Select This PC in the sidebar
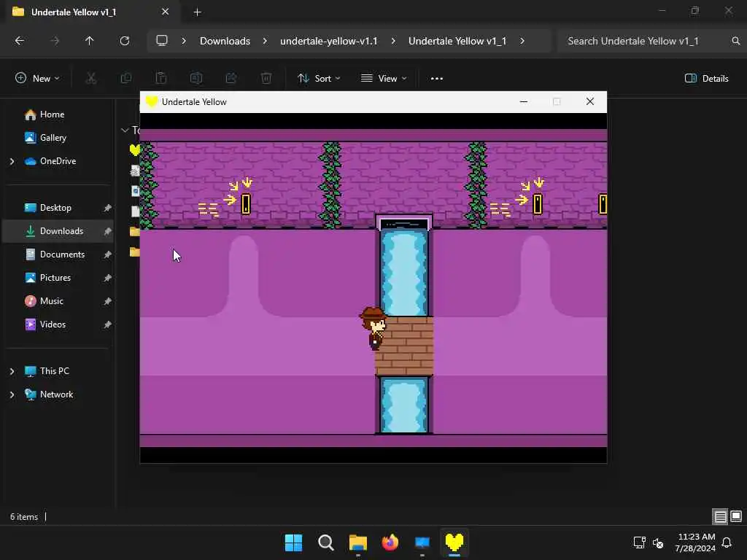Viewport: 747px width, 560px height. pos(54,371)
